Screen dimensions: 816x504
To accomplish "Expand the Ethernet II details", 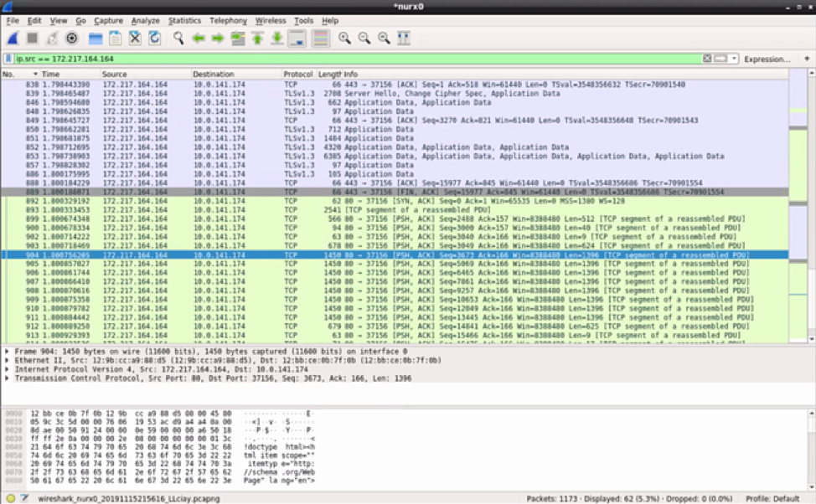I will click(x=8, y=361).
